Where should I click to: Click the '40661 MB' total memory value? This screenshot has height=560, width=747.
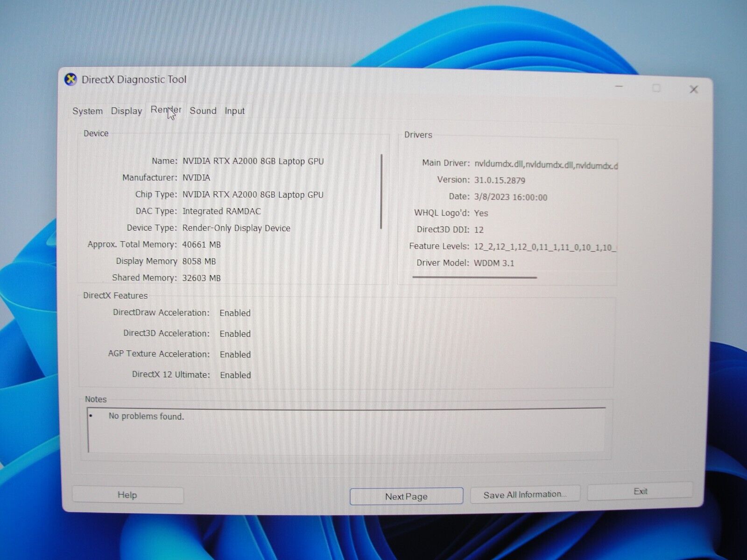click(201, 245)
